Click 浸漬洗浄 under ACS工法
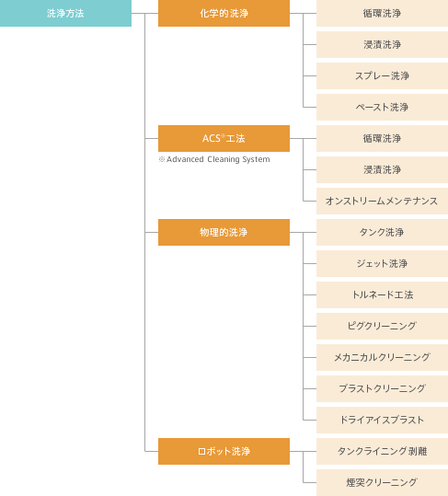448x496 pixels. [x=383, y=169]
